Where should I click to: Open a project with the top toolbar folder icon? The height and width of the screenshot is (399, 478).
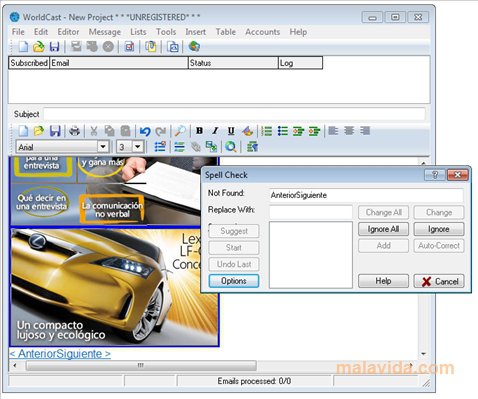tap(39, 46)
